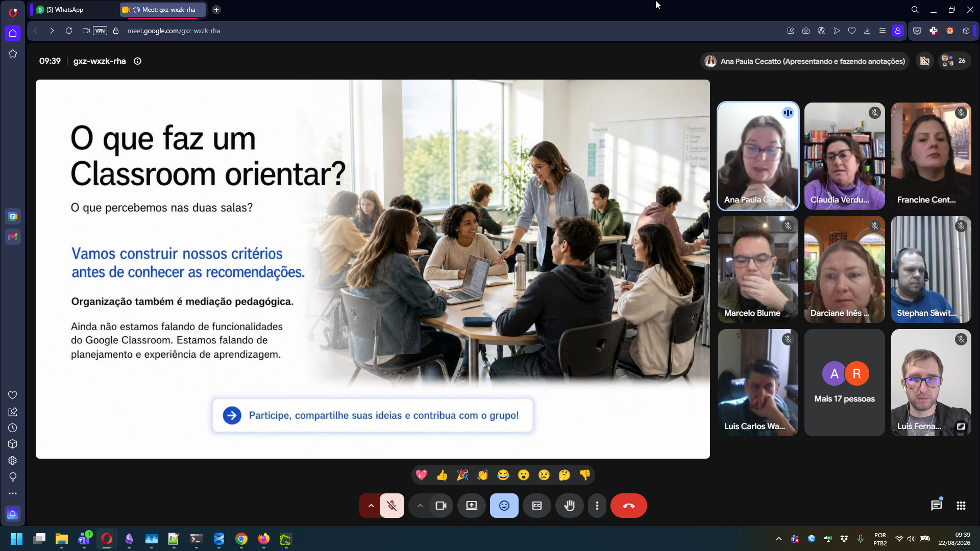This screenshot has height=551, width=980.
Task: Open more options three-dot menu
Action: pyautogui.click(x=597, y=506)
